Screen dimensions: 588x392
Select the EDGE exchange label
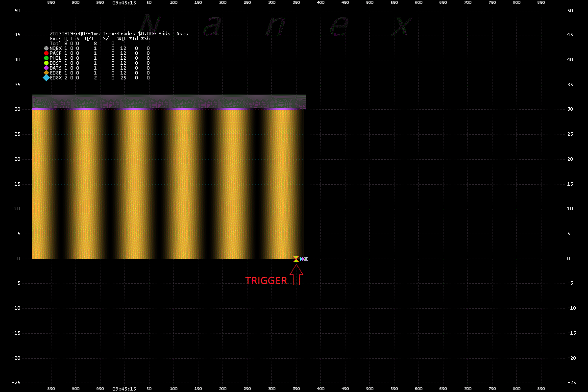click(x=55, y=73)
